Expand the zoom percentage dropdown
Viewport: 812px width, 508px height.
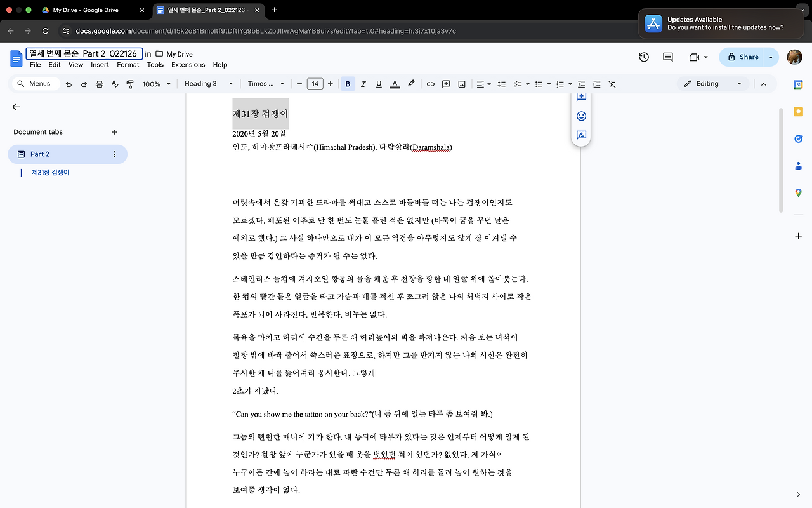click(x=156, y=83)
